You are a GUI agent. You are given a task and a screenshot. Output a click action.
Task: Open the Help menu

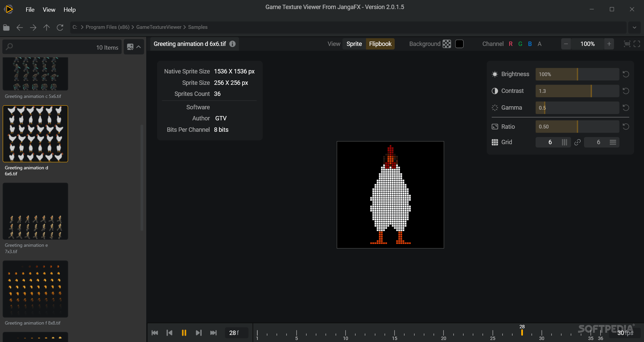tap(69, 10)
